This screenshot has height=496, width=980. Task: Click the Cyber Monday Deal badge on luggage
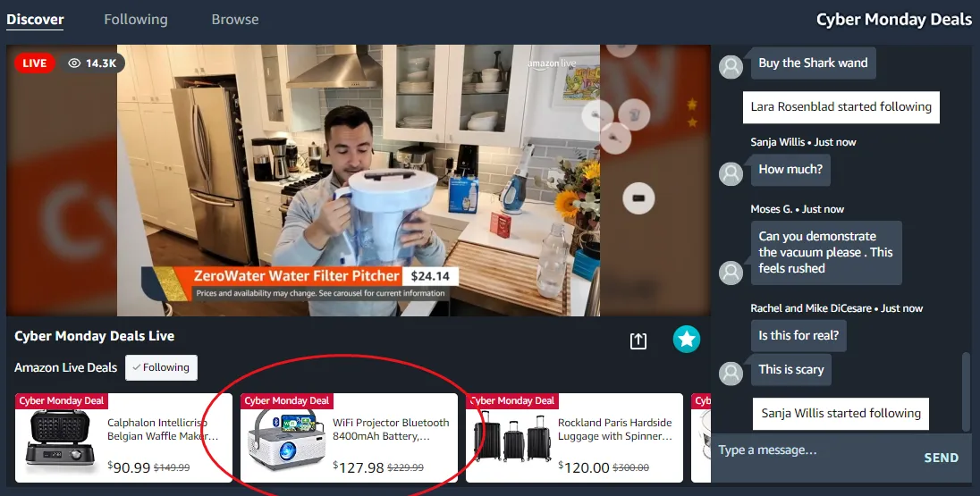click(512, 401)
